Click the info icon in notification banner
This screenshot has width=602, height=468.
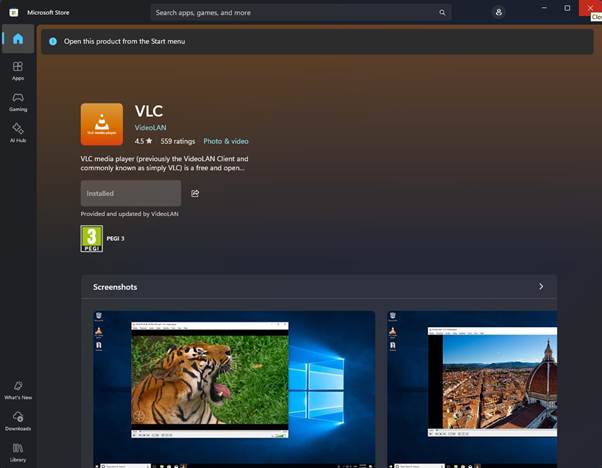click(x=53, y=41)
